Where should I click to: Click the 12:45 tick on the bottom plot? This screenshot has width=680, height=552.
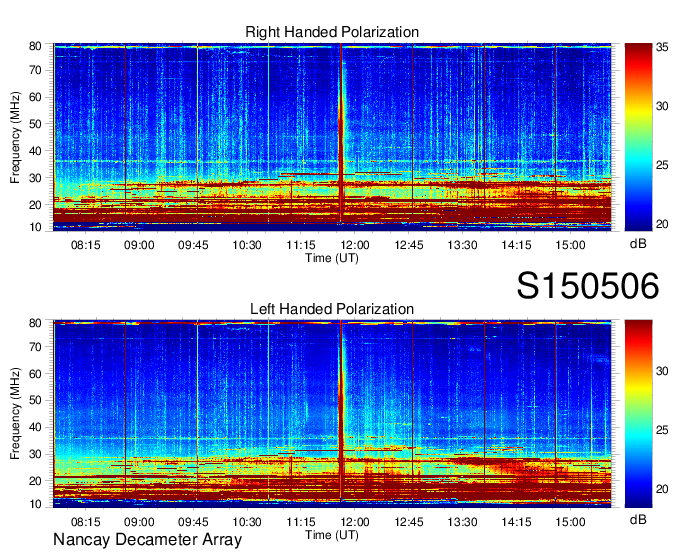point(409,522)
